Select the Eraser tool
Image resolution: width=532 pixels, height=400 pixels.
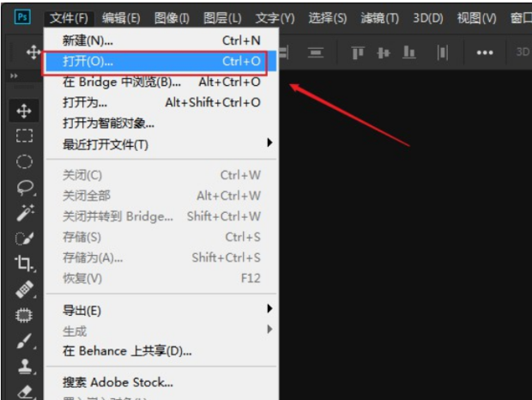tap(25, 392)
